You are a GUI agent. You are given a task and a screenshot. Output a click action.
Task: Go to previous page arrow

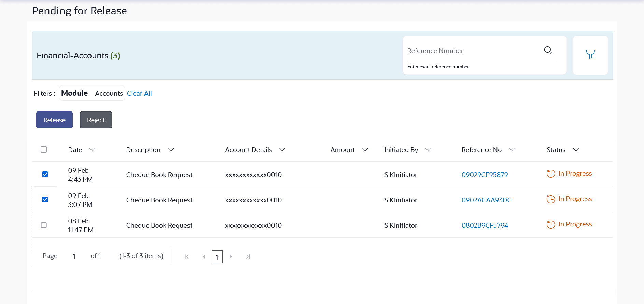[x=204, y=257]
